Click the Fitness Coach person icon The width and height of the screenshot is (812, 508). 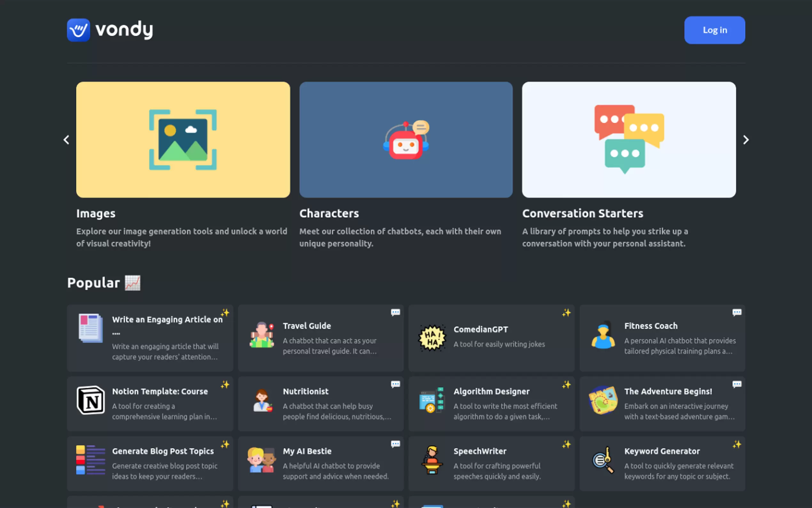point(603,335)
